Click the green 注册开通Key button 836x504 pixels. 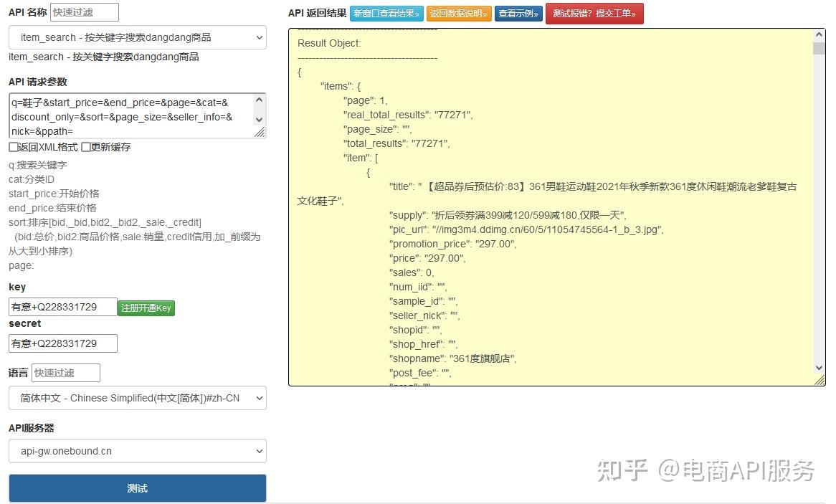pyautogui.click(x=146, y=307)
